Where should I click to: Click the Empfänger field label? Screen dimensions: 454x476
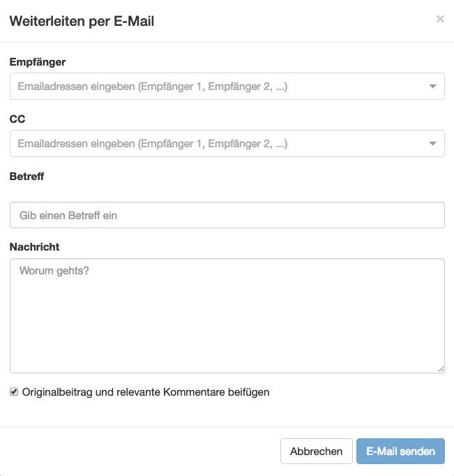pos(38,62)
